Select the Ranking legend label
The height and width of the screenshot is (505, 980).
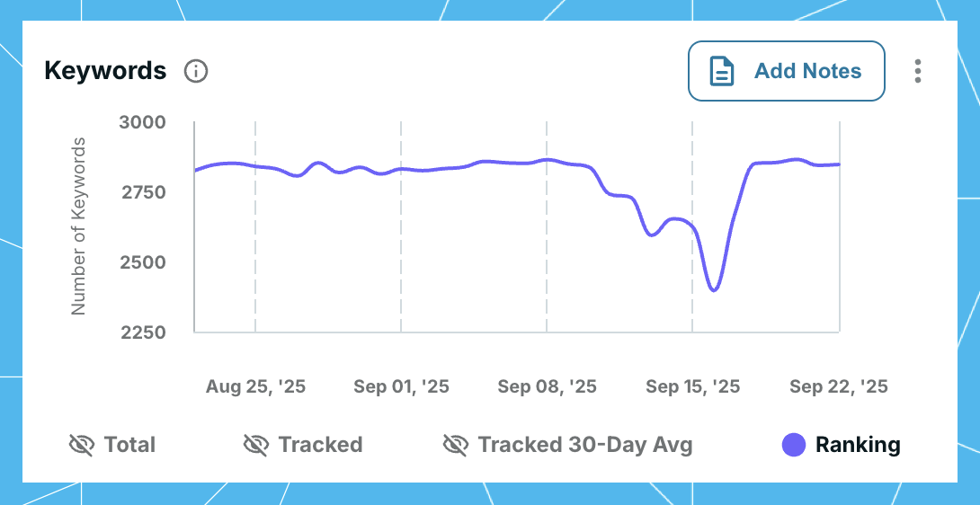pos(857,445)
